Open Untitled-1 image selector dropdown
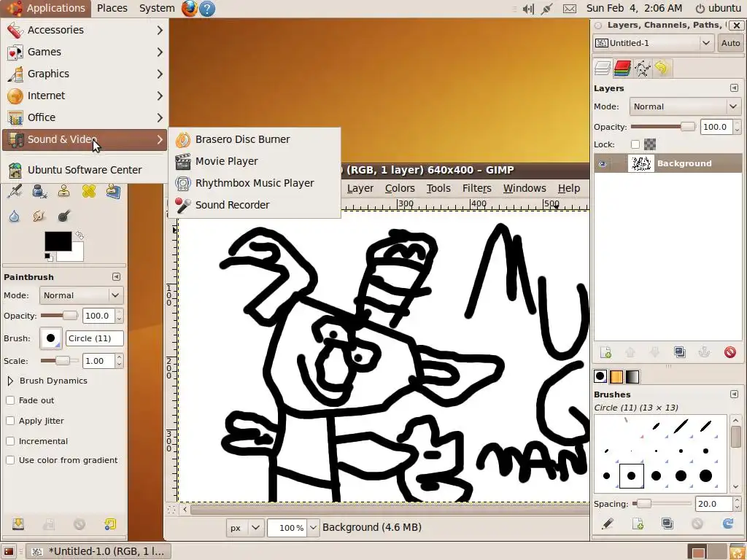The image size is (747, 560). pyautogui.click(x=654, y=43)
